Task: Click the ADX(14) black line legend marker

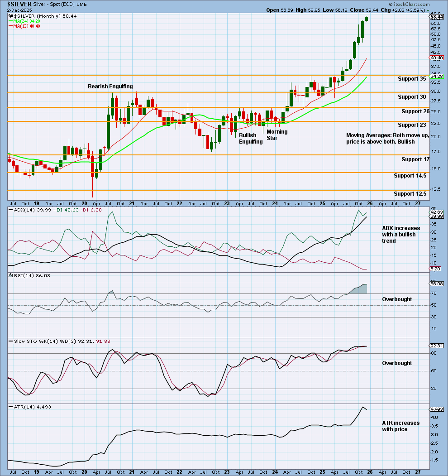Action: click(10, 210)
